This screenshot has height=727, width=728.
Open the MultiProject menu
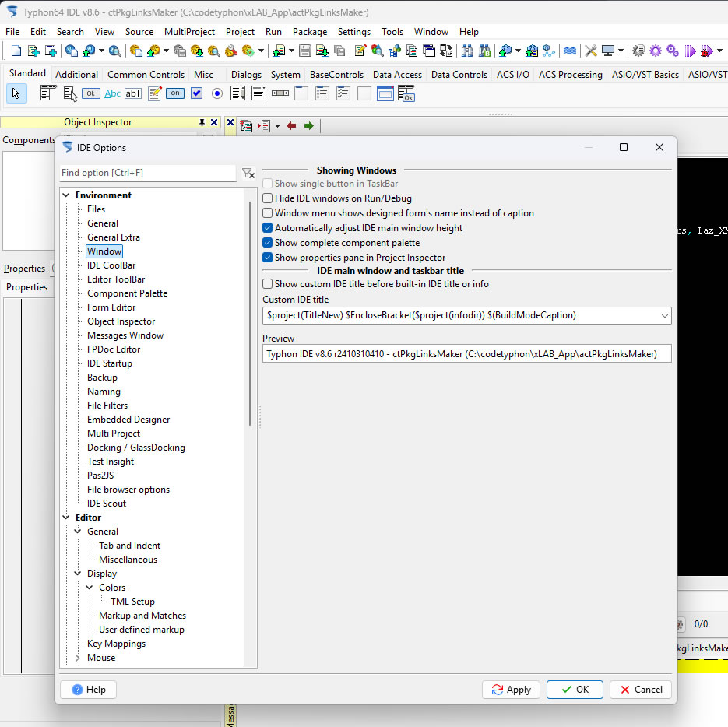pyautogui.click(x=189, y=32)
